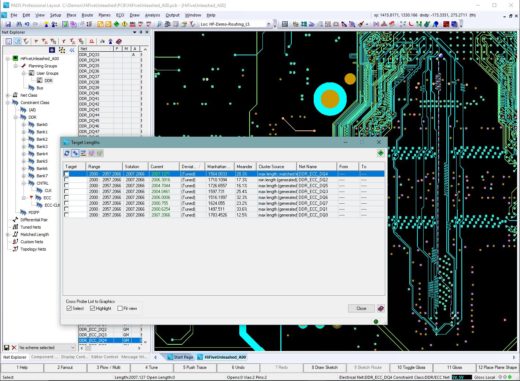520x381 pixels.
Task: Uncheck the Highlight cross probe checkbox
Action: click(92, 308)
